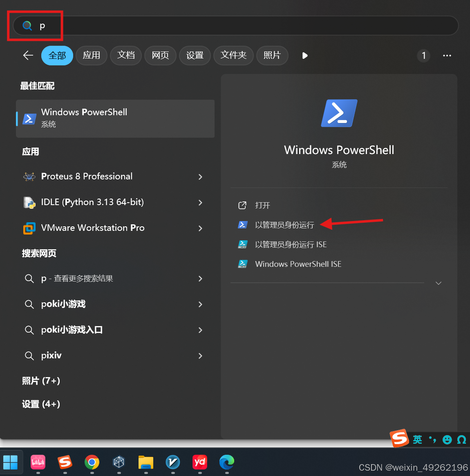
Task: Expand chevron next to poki小游戏
Action: [200, 304]
